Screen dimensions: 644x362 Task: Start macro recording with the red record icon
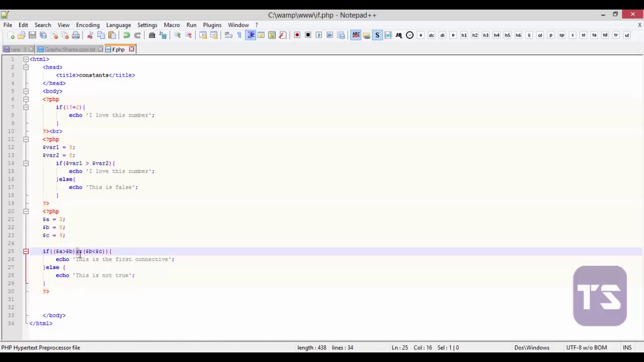(x=297, y=35)
